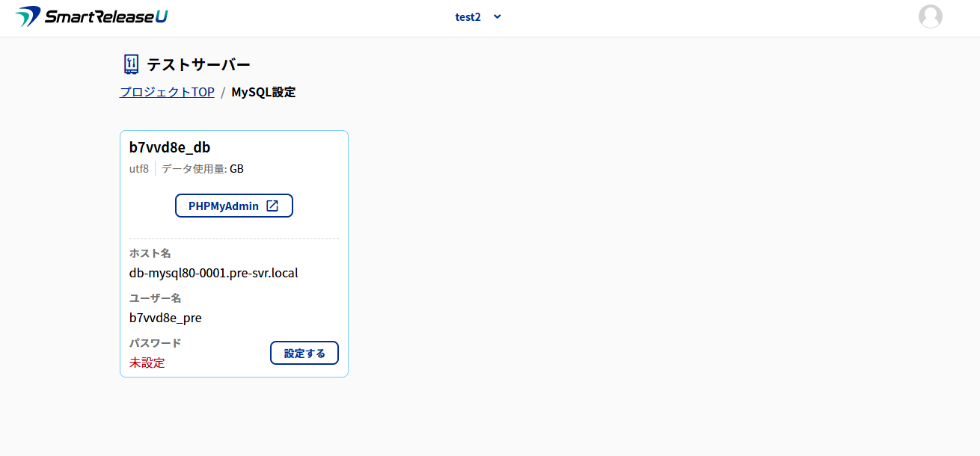Click the SmartRelease U brand name text

click(x=106, y=16)
